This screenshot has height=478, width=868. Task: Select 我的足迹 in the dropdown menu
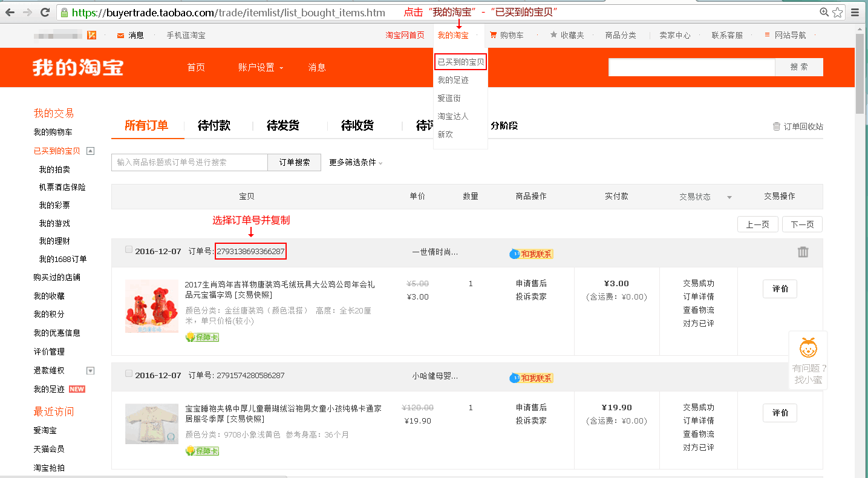pyautogui.click(x=453, y=80)
